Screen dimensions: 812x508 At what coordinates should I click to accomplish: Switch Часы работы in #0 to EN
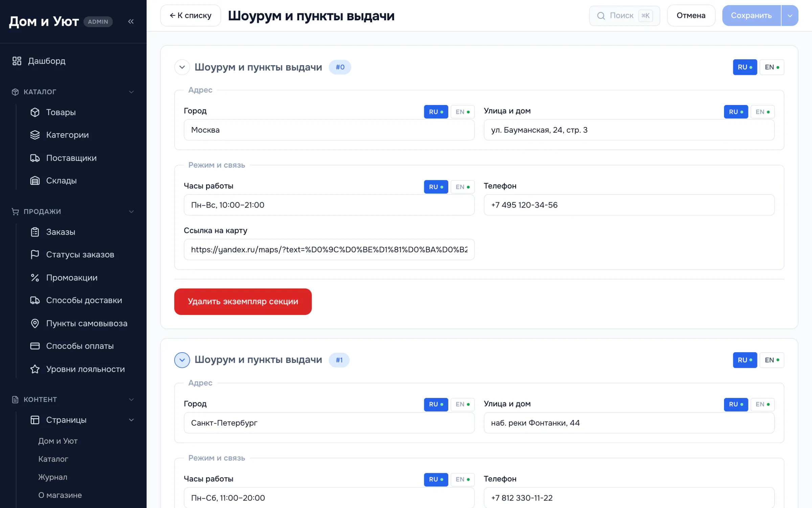pyautogui.click(x=463, y=187)
